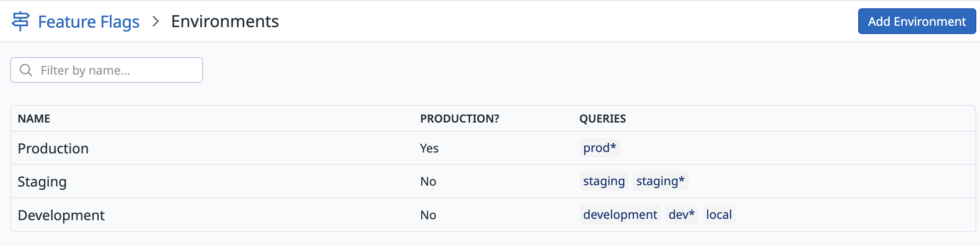The height and width of the screenshot is (246, 980).
Task: Click the search magnifier icon
Action: [26, 70]
